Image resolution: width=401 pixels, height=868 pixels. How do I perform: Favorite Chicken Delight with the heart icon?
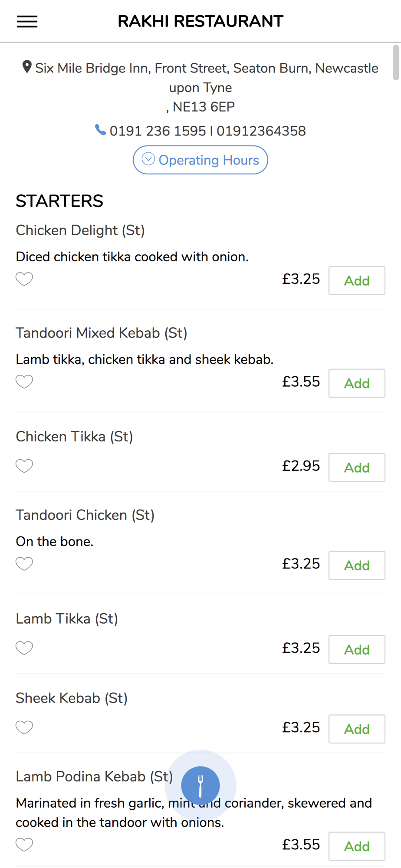[x=24, y=279]
